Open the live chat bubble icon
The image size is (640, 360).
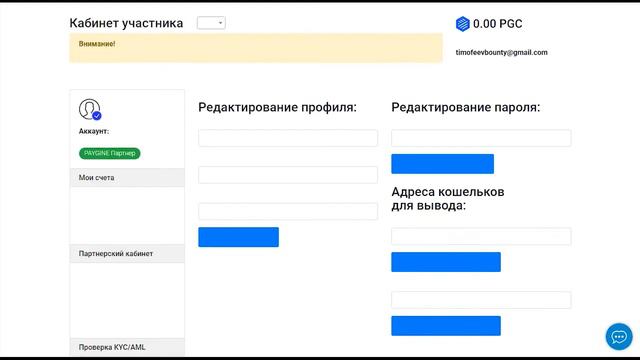[x=619, y=337]
